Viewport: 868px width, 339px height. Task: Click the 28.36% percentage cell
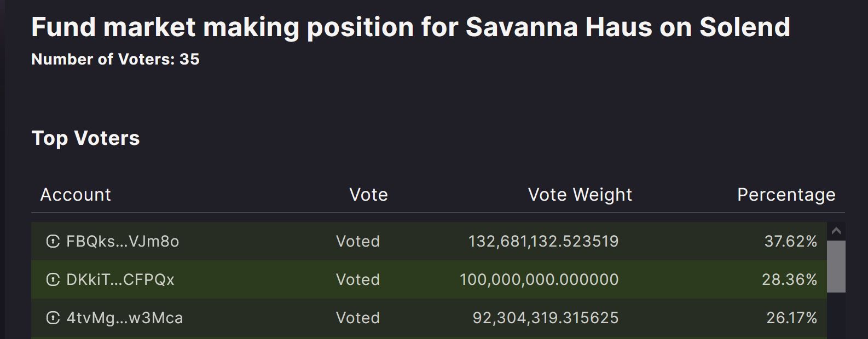[790, 279]
